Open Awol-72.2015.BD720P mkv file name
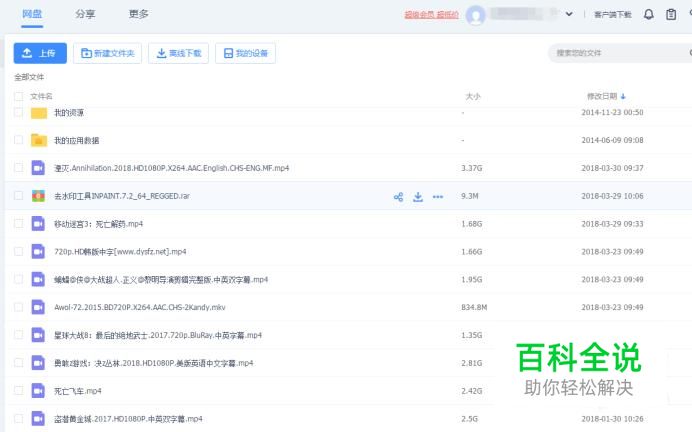The image size is (692, 432). pos(139,308)
